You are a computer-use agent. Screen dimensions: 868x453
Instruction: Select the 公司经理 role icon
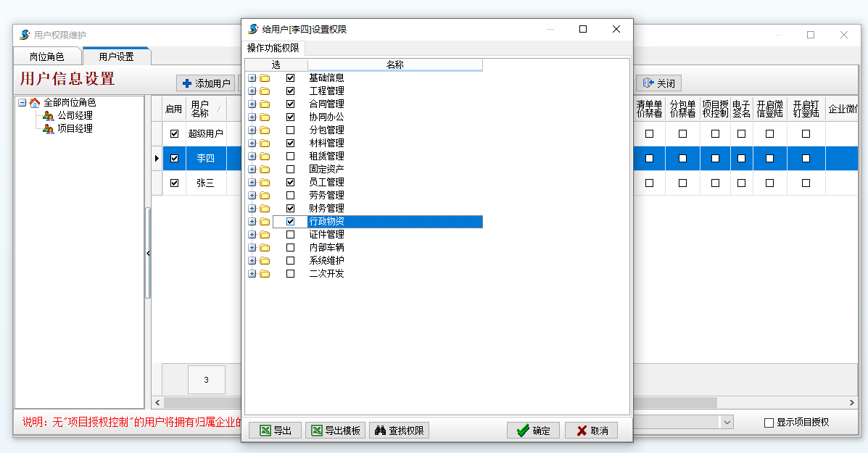(49, 116)
